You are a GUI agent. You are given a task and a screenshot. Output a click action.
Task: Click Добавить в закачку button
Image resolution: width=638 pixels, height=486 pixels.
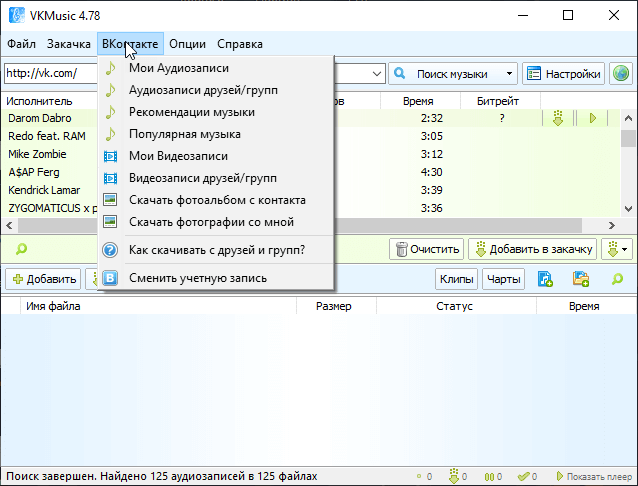point(533,249)
